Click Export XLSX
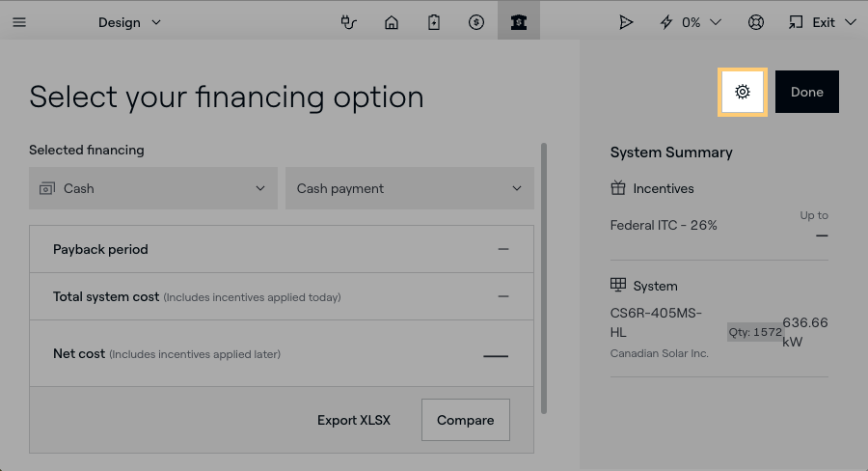 354,420
